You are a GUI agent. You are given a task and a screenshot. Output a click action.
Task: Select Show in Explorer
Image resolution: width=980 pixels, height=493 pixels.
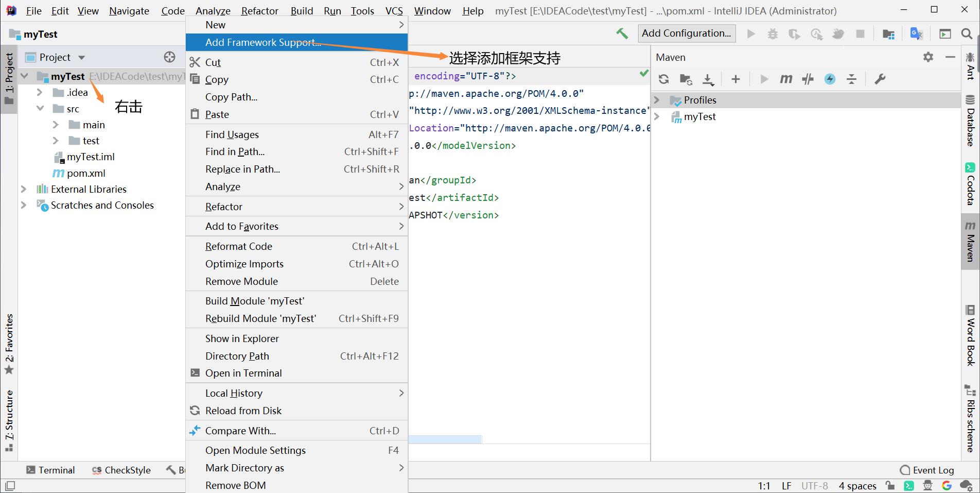point(296,338)
